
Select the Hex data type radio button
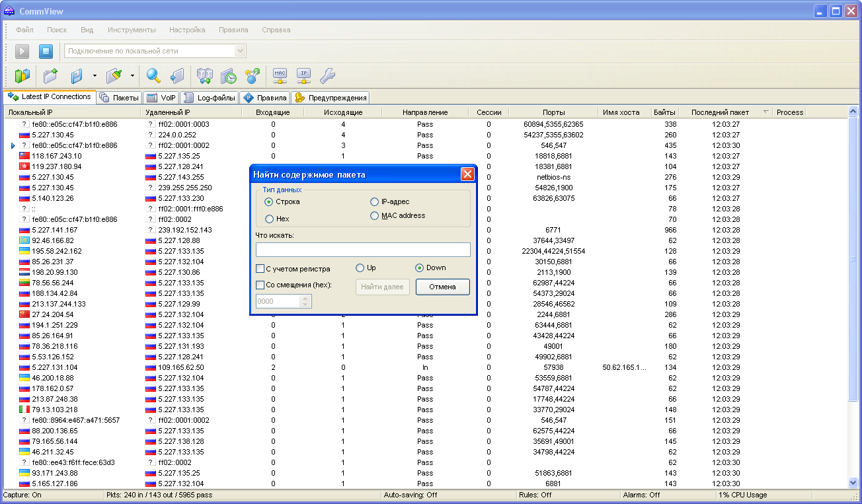(269, 219)
